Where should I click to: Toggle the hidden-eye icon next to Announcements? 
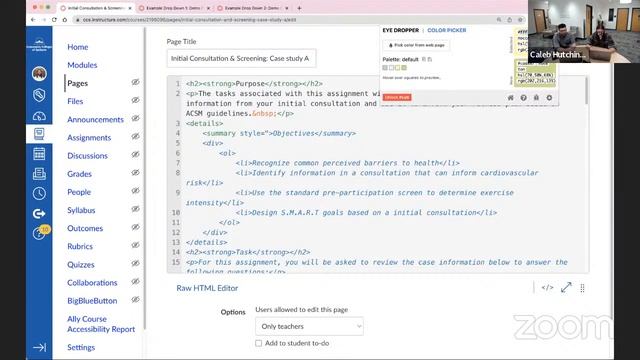tap(136, 119)
